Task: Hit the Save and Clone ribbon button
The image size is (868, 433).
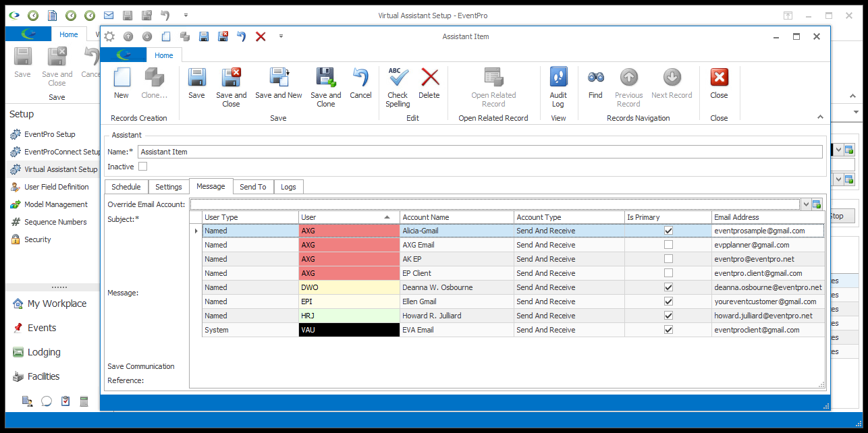Action: (326, 87)
